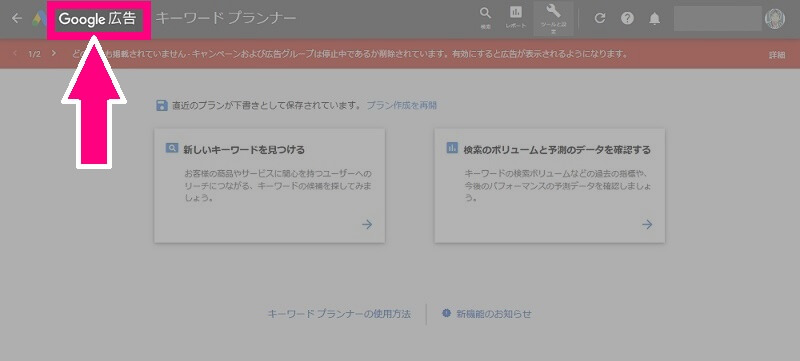Open 検索のボリュームと予測のデータを確認する card
Image resolution: width=800 pixels, height=361 pixels.
[549, 186]
